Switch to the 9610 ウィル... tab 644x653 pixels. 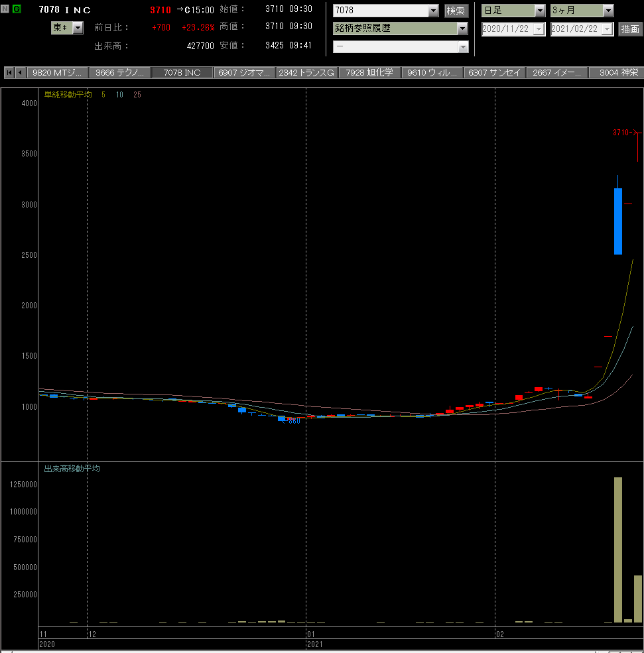click(432, 72)
